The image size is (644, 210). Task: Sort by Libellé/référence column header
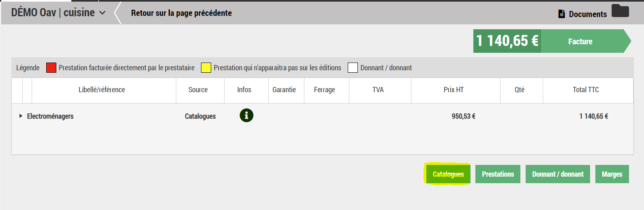coord(102,90)
